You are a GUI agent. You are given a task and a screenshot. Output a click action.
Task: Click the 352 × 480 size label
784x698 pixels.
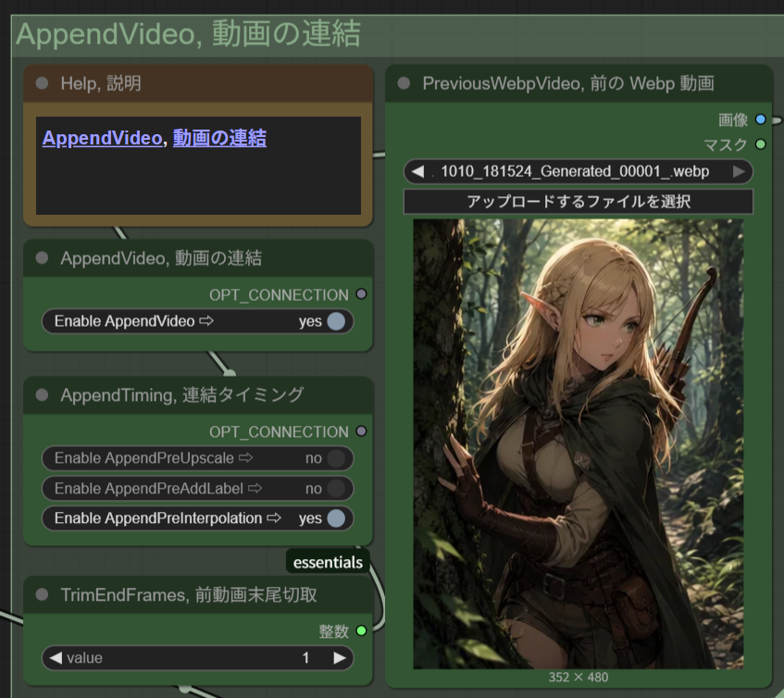[579, 677]
